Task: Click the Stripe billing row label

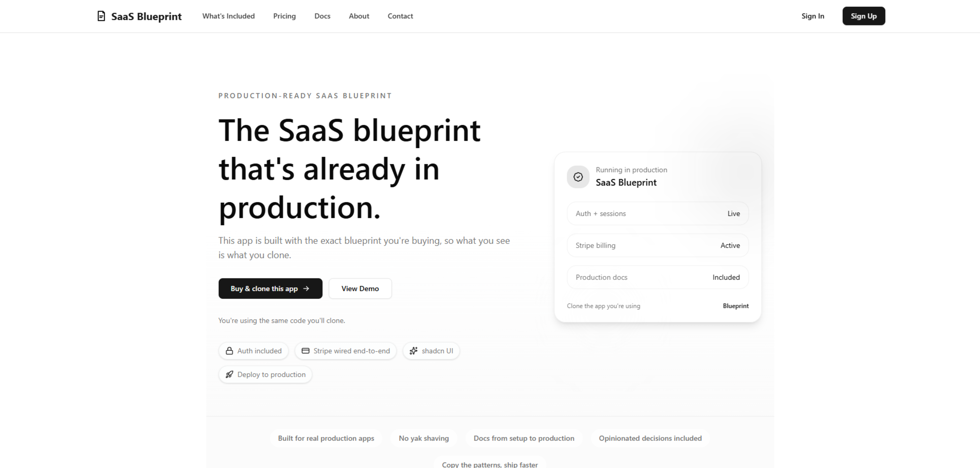Action: click(595, 245)
